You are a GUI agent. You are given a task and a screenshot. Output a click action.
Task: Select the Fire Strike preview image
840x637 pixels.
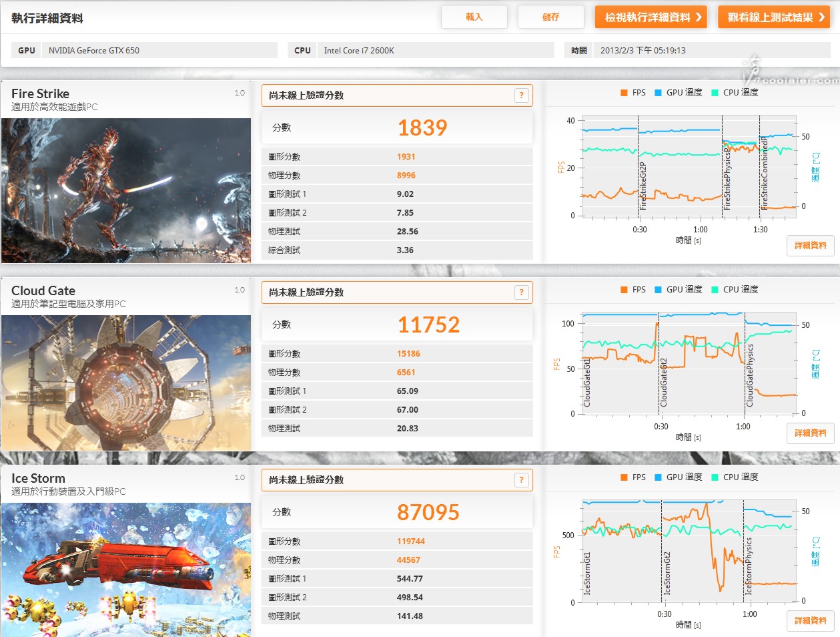pos(126,190)
